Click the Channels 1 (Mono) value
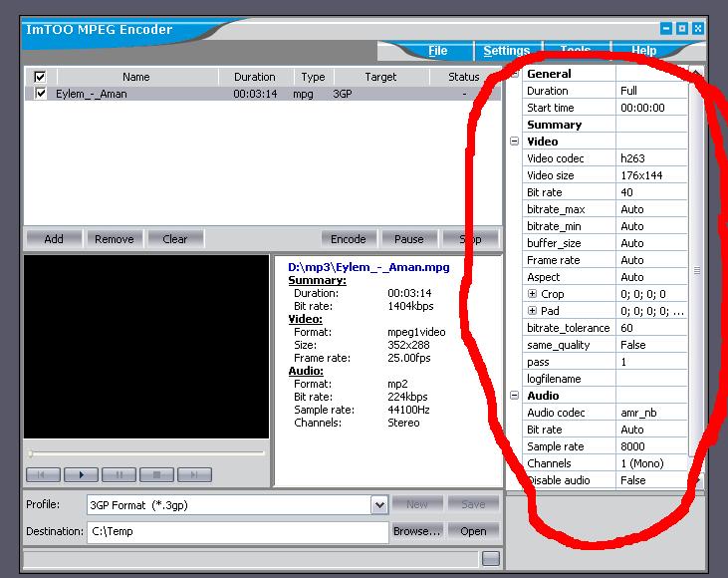Screen dimensions: 728x578 point(651,463)
